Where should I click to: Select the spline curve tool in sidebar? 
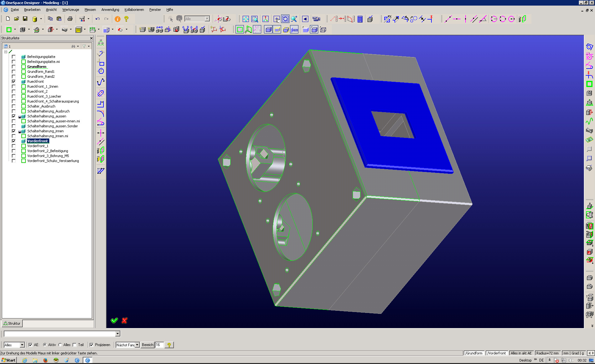coord(101,82)
